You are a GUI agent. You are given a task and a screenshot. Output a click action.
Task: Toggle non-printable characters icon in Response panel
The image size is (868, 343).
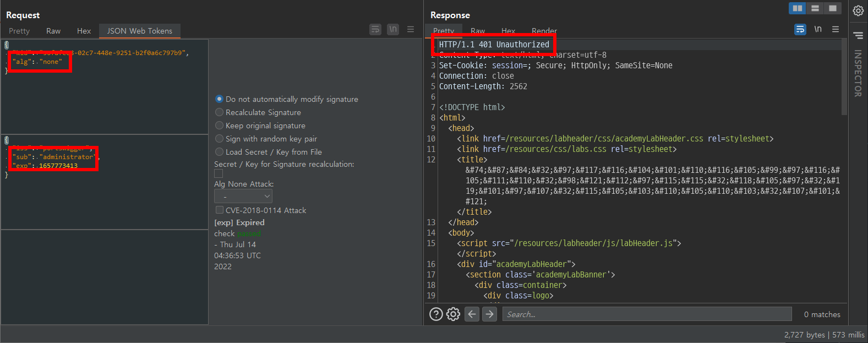[x=818, y=29]
